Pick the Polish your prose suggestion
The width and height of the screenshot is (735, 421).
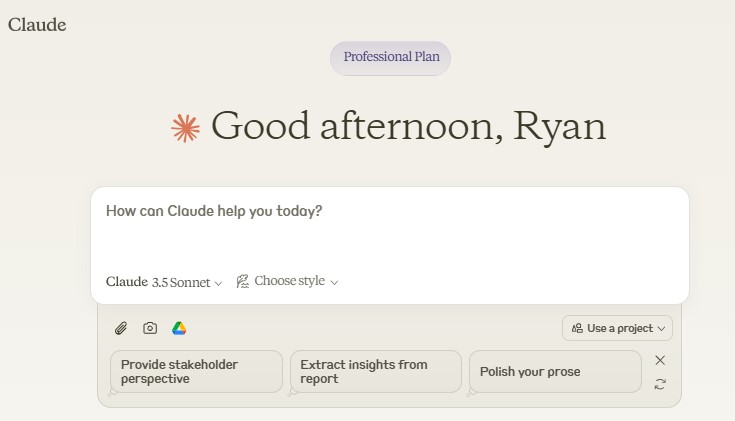(x=554, y=371)
